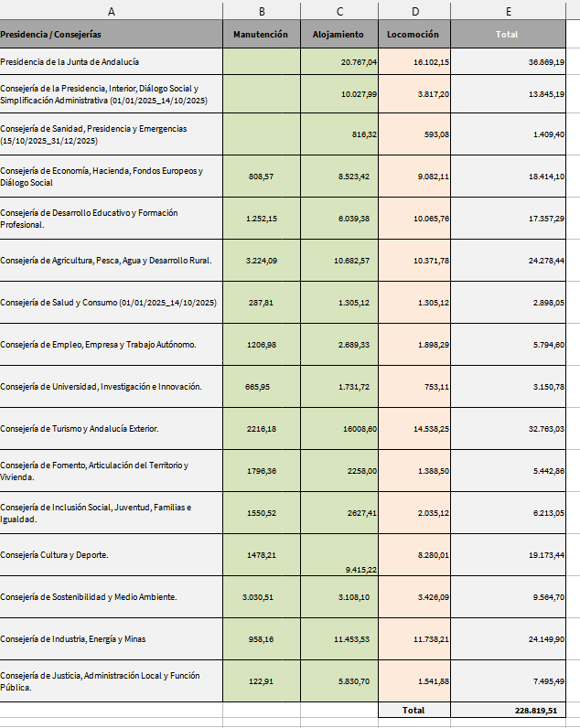Select 'Consejería de Sanidad, Presidencia y Emergencias' cell
The height and width of the screenshot is (728, 580).
point(111,134)
